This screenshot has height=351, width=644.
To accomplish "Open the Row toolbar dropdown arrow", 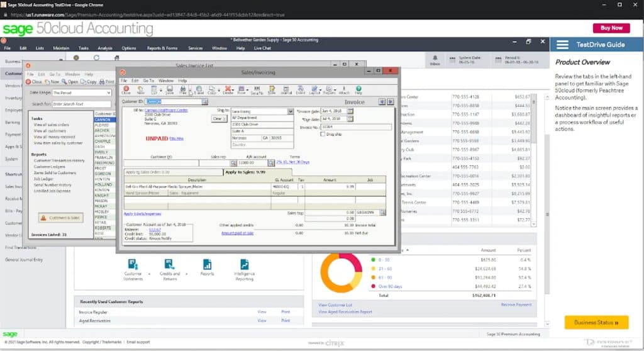I will point(248,89).
